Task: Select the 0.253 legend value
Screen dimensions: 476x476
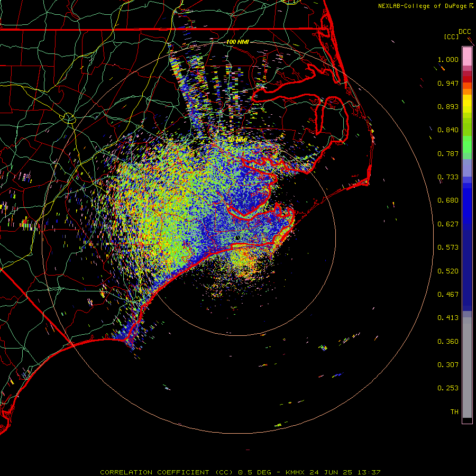Action: pyautogui.click(x=448, y=388)
